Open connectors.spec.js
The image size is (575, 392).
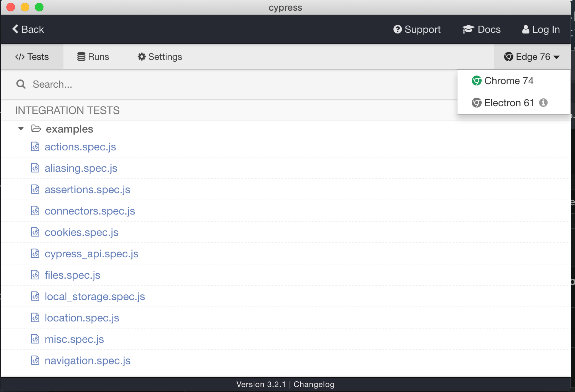[x=90, y=211]
